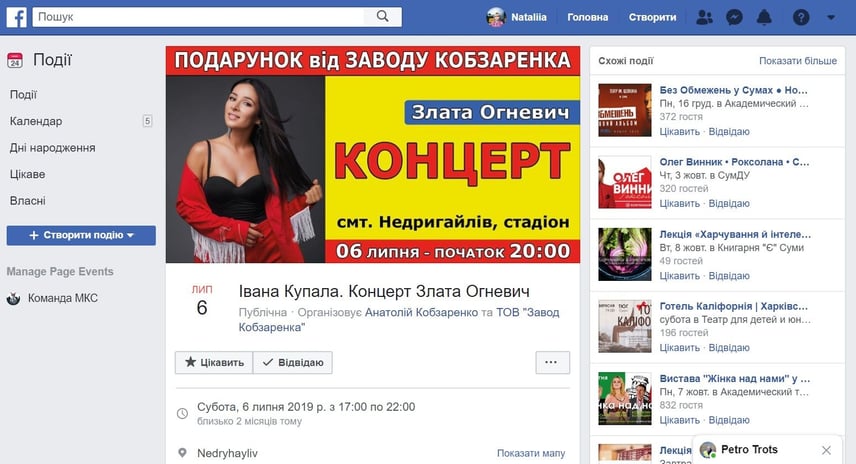Click the search magnifier icon
The width and height of the screenshot is (856, 464).
click(383, 16)
